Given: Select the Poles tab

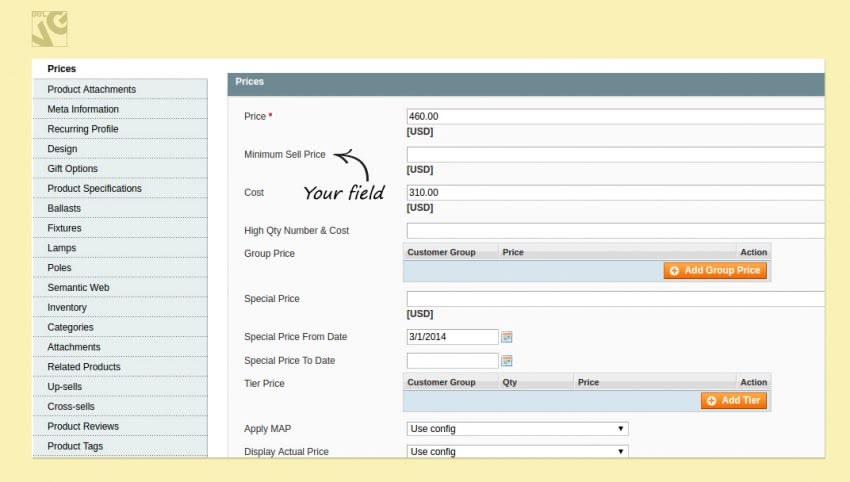Looking at the screenshot, I should click(120, 268).
